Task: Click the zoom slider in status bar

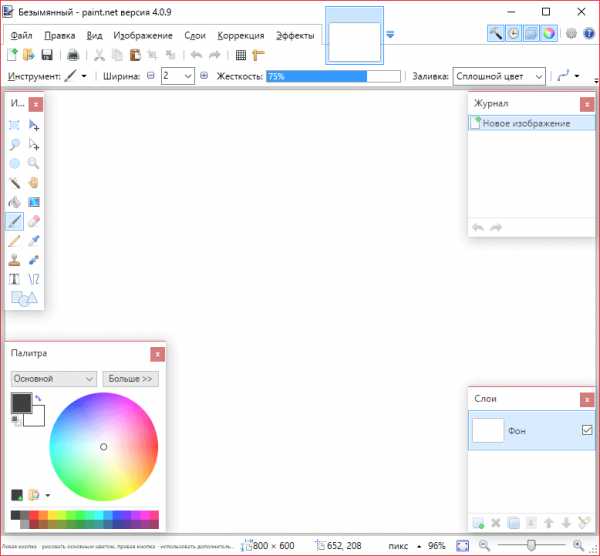Action: point(531,545)
